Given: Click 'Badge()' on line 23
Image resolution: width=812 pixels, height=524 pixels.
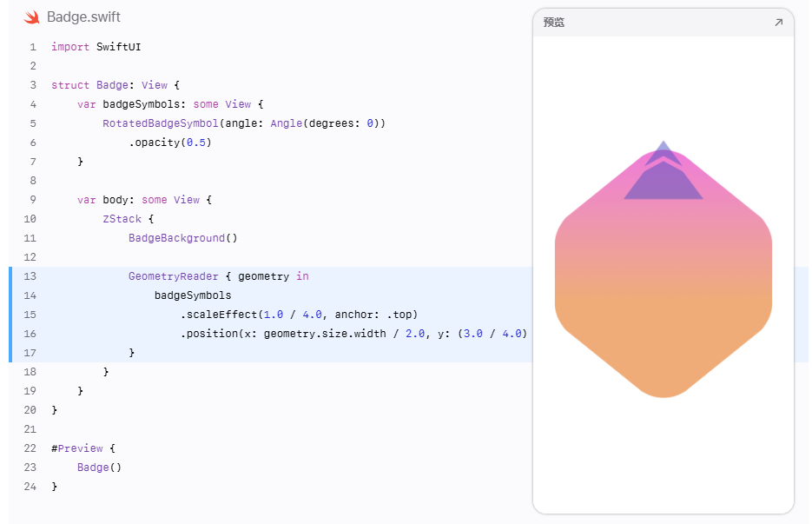Looking at the screenshot, I should tap(99, 468).
